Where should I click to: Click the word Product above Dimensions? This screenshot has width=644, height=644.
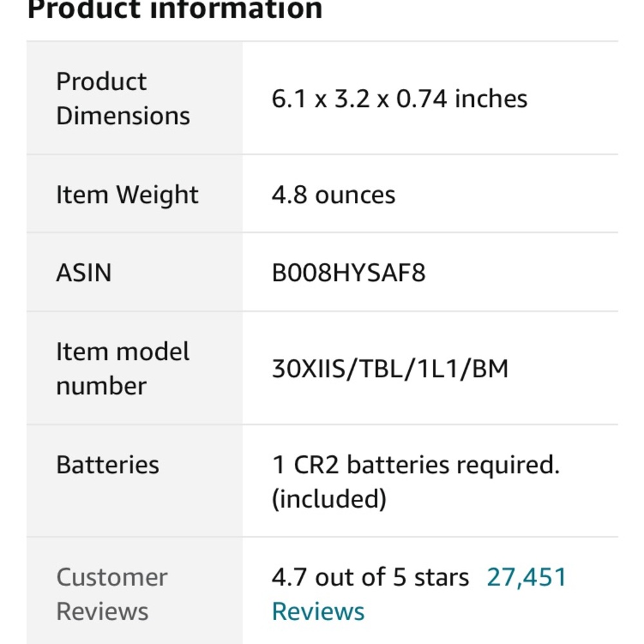(101, 82)
